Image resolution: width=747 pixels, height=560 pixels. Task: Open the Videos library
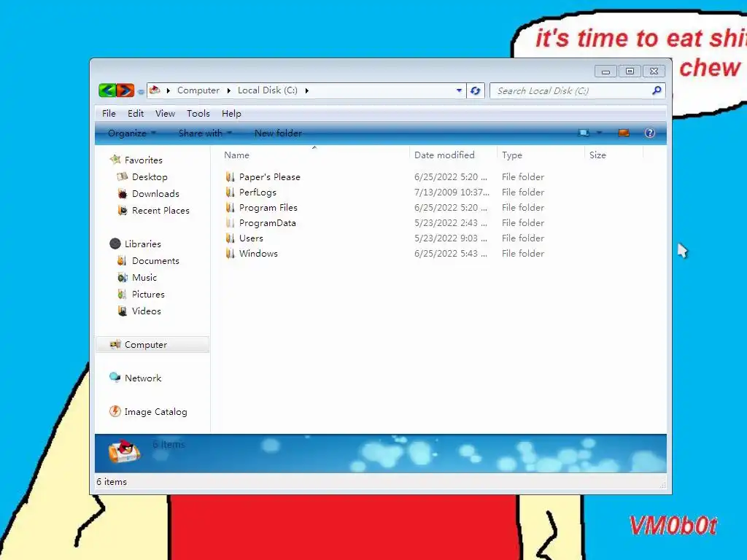[x=146, y=311]
